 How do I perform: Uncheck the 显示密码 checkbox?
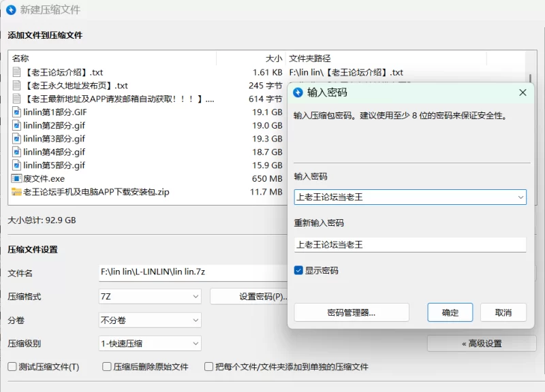298,270
